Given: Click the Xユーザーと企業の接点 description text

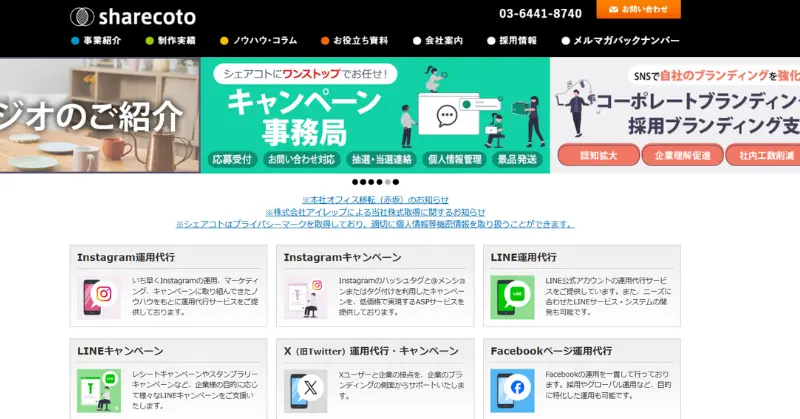Looking at the screenshot, I should tap(402, 385).
